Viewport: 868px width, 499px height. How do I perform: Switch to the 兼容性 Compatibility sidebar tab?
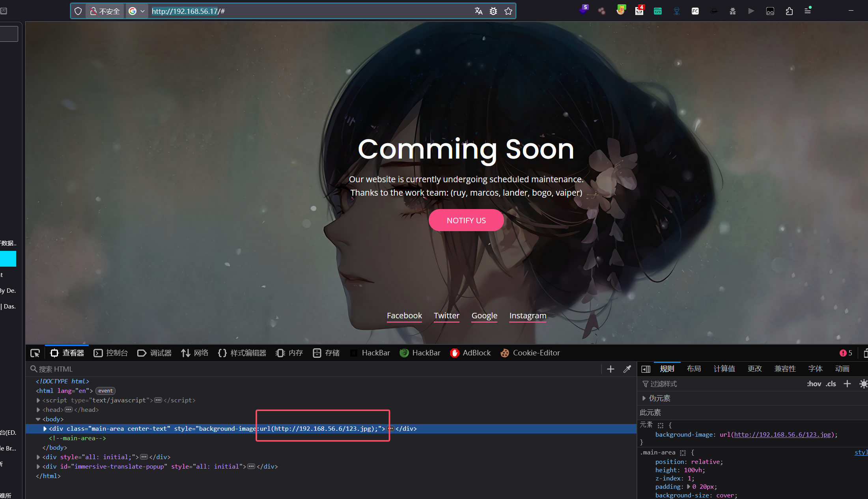[785, 369]
